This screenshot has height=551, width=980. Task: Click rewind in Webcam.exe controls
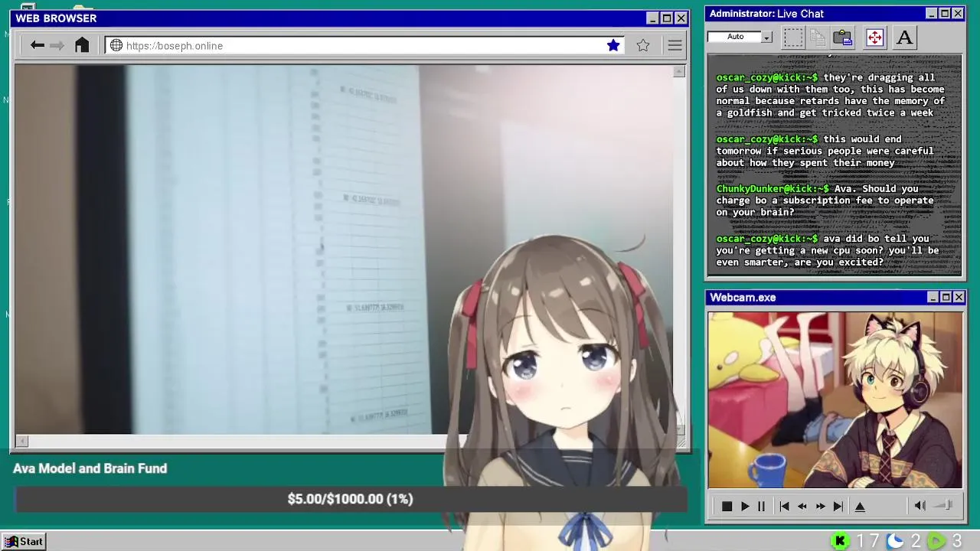point(802,506)
